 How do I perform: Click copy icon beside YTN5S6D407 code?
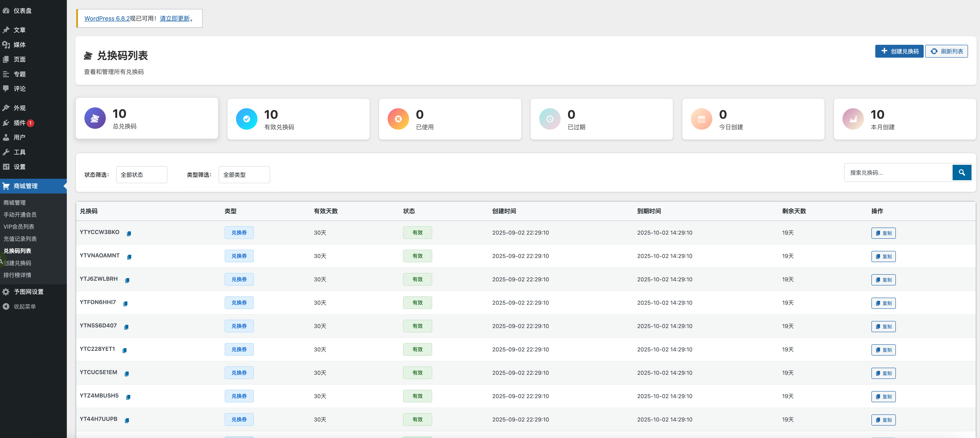pos(126,327)
